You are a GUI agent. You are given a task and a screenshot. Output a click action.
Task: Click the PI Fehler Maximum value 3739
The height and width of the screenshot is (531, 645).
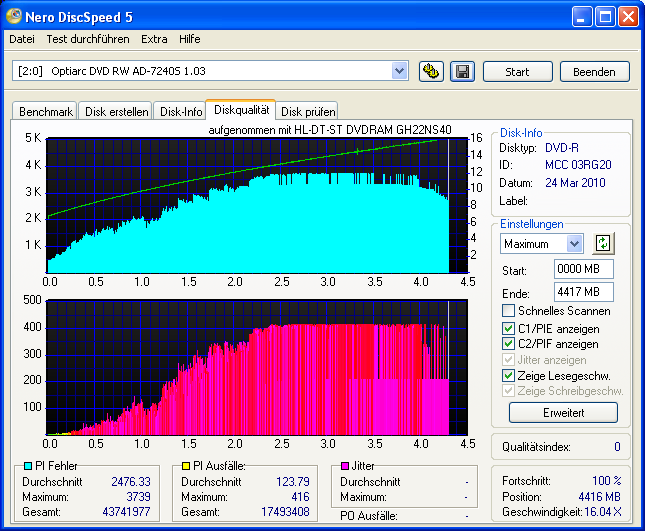pyautogui.click(x=138, y=497)
